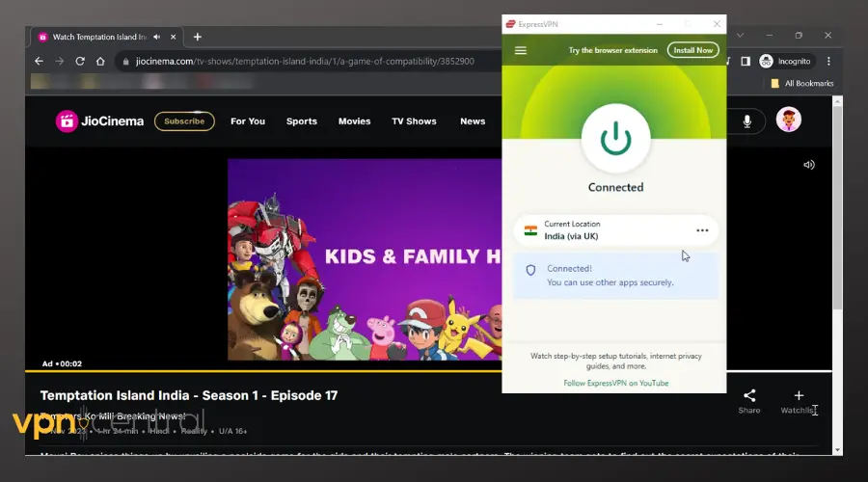Screen dimensions: 868x482
Task: Open Chrome side panel
Action: coord(746,62)
